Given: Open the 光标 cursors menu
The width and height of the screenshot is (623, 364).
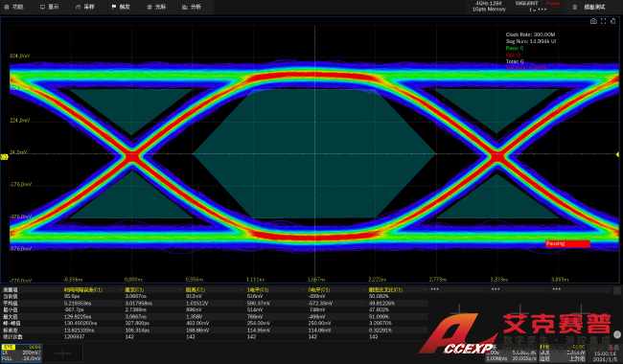Looking at the screenshot, I should click(x=156, y=7).
